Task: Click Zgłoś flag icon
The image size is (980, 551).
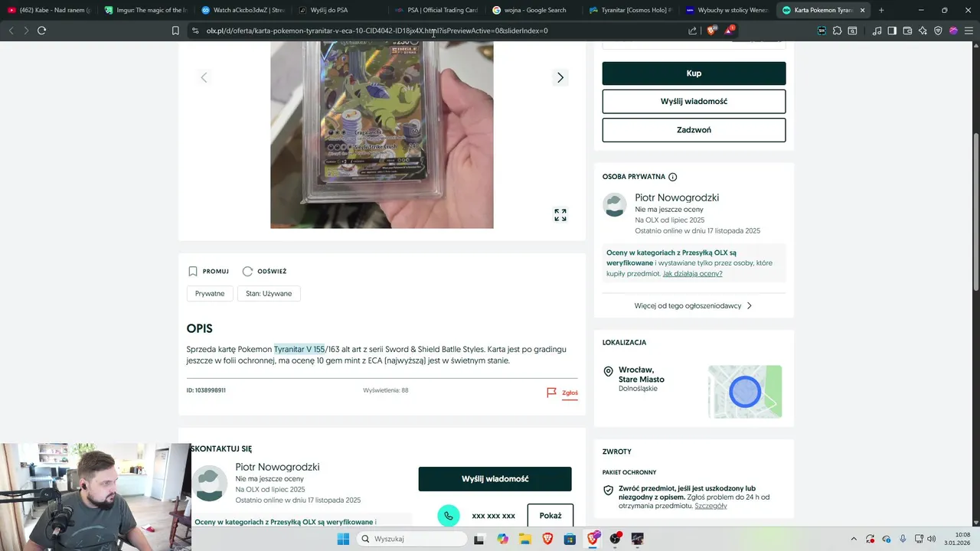Action: click(x=551, y=393)
